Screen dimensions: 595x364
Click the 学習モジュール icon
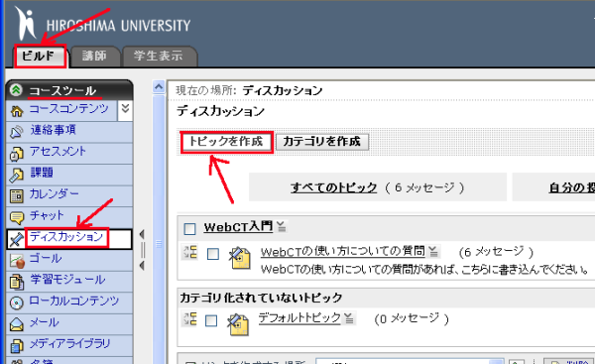pos(16,282)
